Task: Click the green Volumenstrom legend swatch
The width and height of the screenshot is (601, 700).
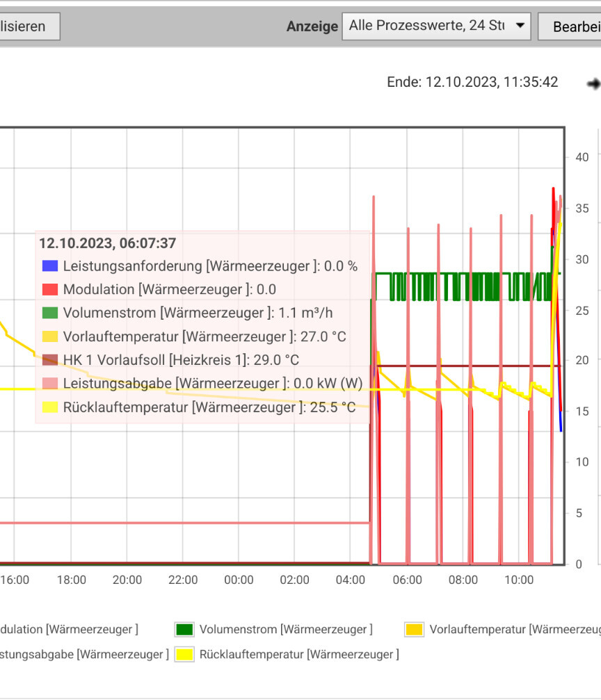Action: point(184,630)
